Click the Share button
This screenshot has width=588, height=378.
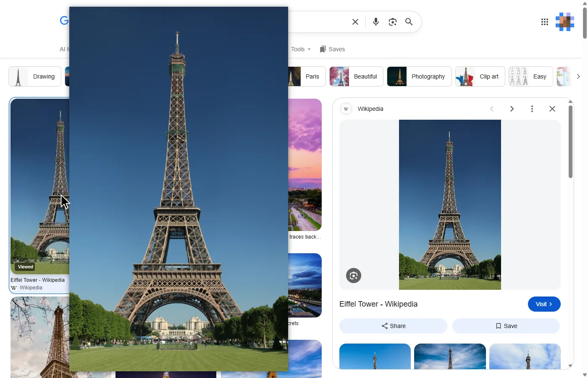394,326
